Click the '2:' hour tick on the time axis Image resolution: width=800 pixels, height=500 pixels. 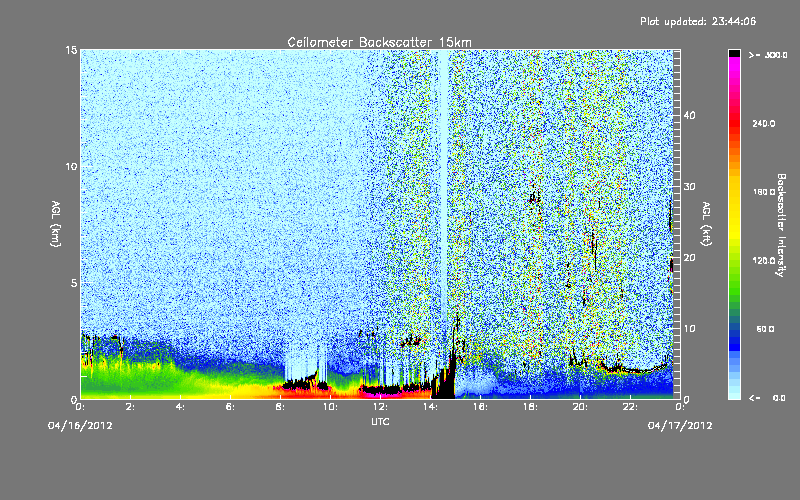click(131, 407)
